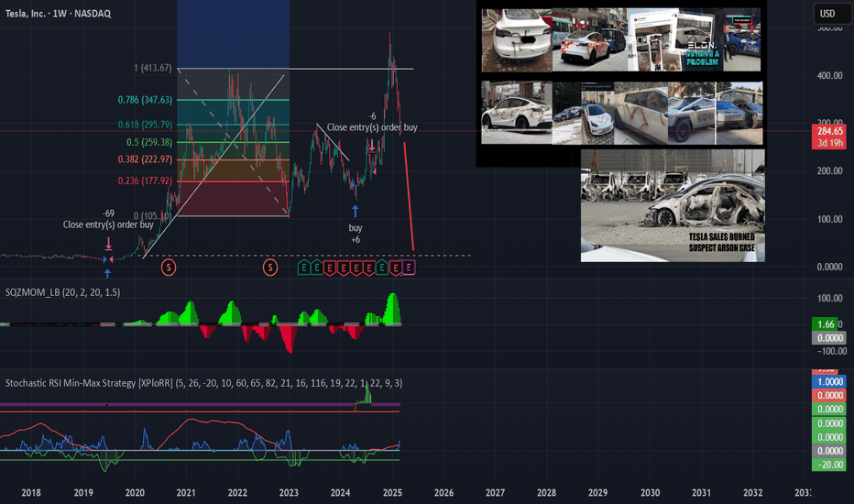Select the orange dashed horizontal line
The height and width of the screenshot is (504, 854).
(x=307, y=256)
